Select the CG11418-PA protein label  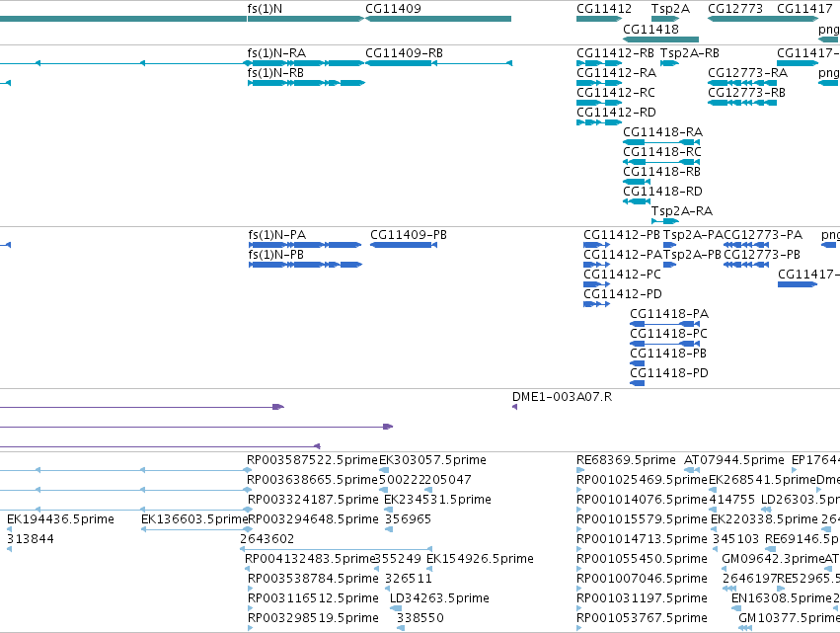(x=669, y=314)
